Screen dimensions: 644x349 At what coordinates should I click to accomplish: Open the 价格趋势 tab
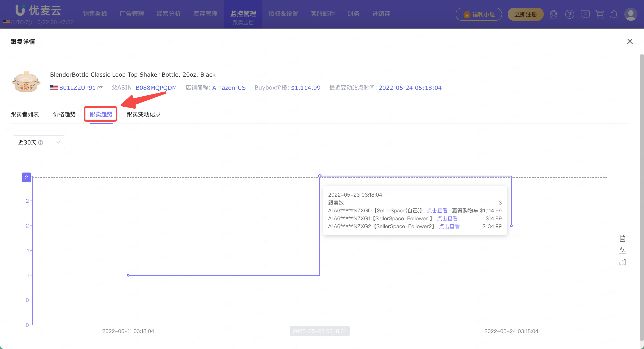pyautogui.click(x=64, y=114)
